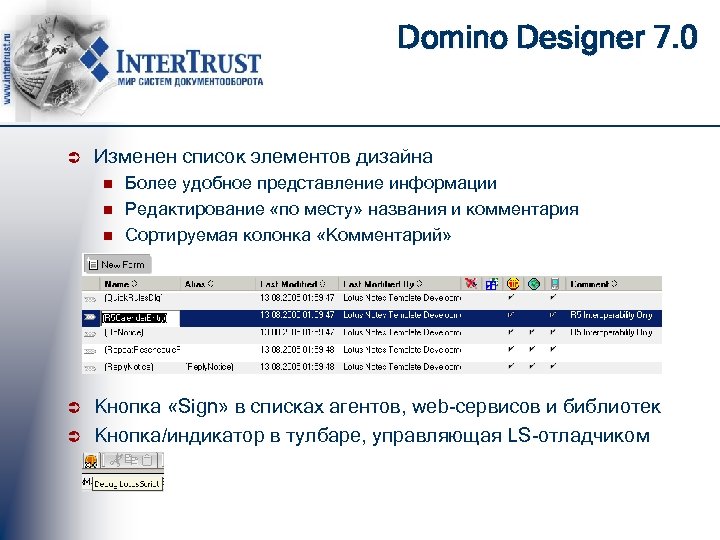This screenshot has height=540, width=720.
Task: Click the form icon beside (QuickRulesDlg)
Action: (90, 299)
